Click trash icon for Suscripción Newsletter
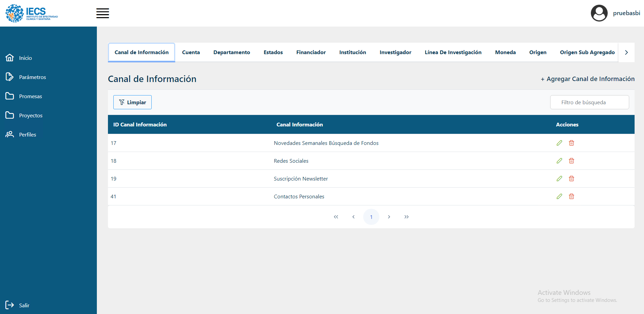The height and width of the screenshot is (314, 644). (x=571, y=179)
